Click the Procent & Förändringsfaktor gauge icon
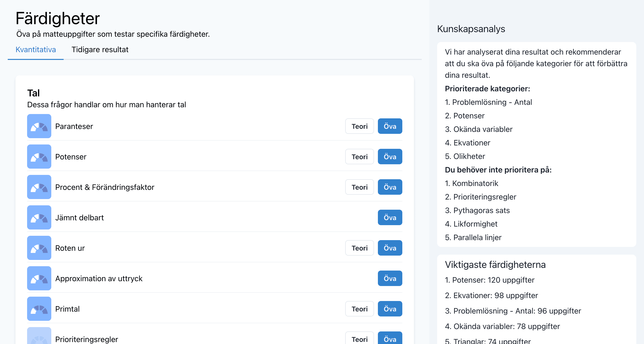Screen dimensions: 644x344 [x=39, y=187]
